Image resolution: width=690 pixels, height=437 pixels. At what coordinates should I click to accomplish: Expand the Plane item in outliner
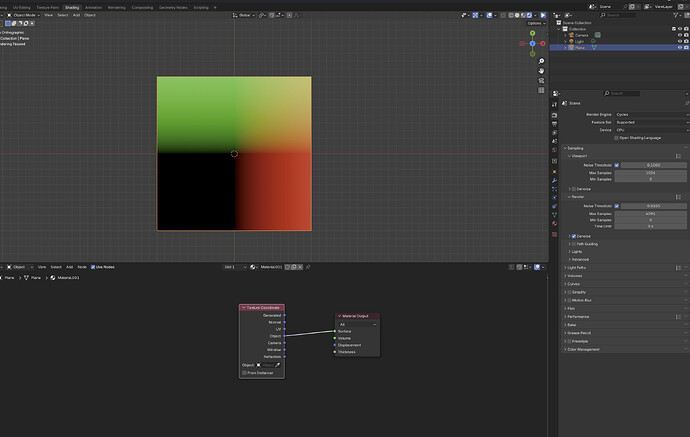click(565, 48)
